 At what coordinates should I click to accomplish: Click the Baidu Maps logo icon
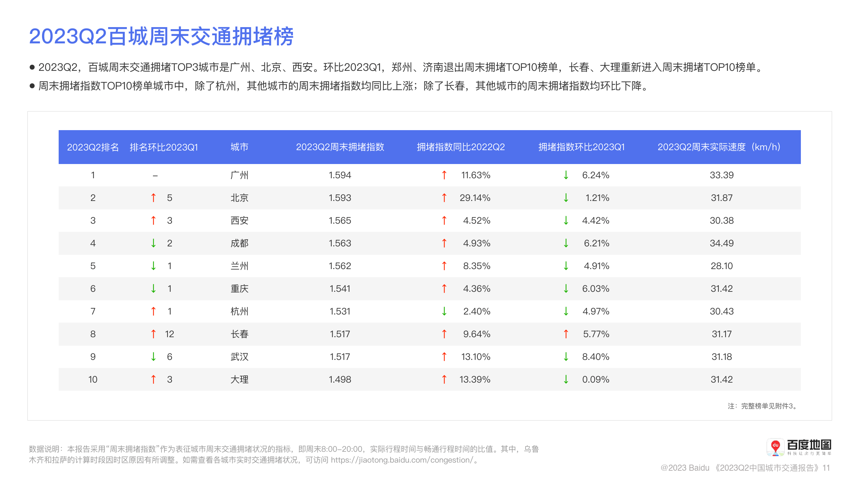(775, 447)
